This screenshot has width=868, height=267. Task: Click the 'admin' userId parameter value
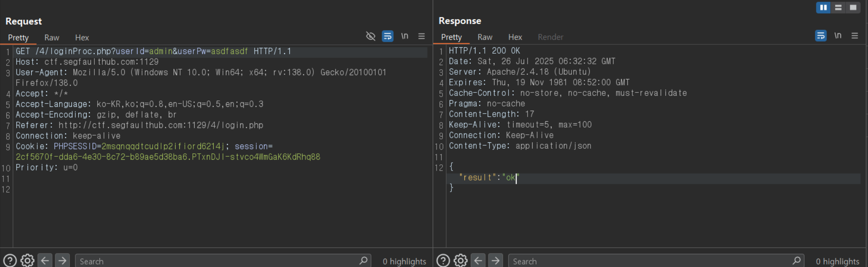[x=161, y=52]
